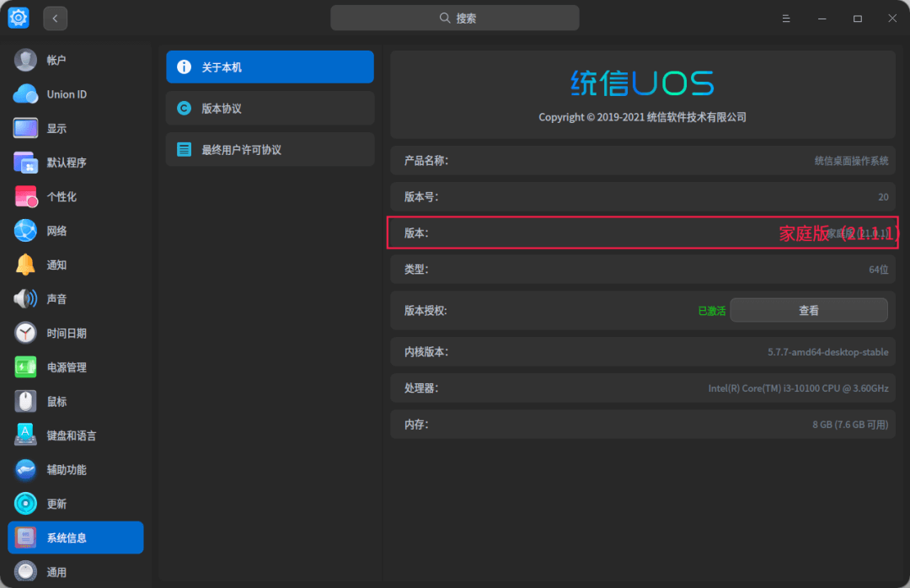Open the 时间日期 clock icon
The height and width of the screenshot is (588, 910).
(25, 334)
